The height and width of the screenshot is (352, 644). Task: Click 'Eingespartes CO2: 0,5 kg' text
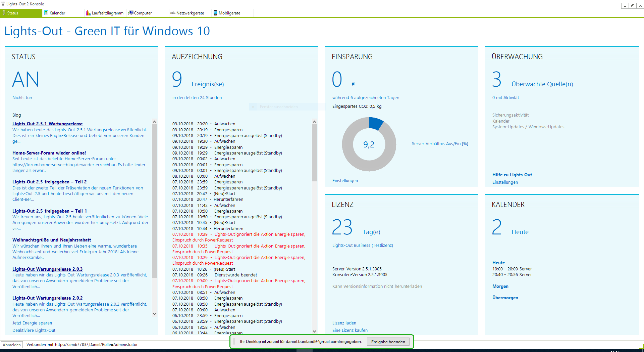(x=357, y=106)
